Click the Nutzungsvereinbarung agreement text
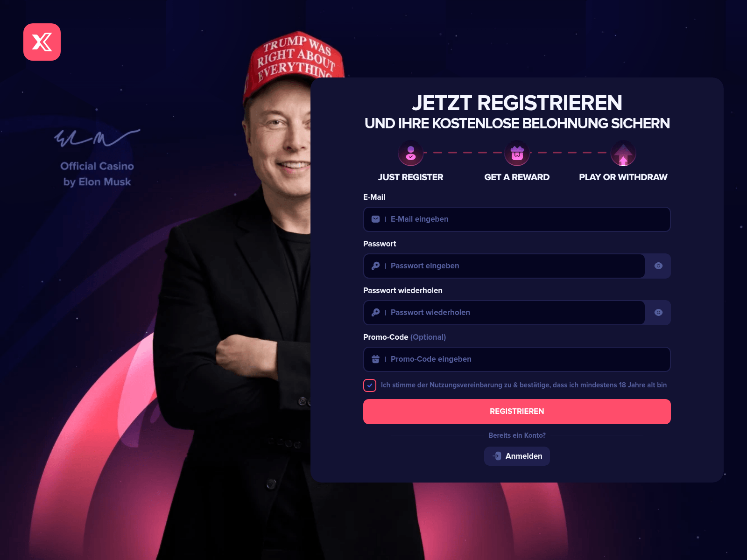Screen dimensions: 747x560 coord(524,385)
